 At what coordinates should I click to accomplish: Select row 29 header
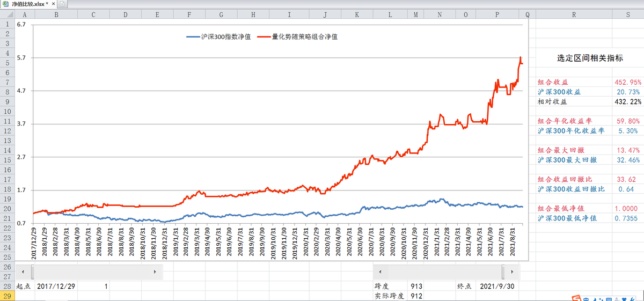8,296
